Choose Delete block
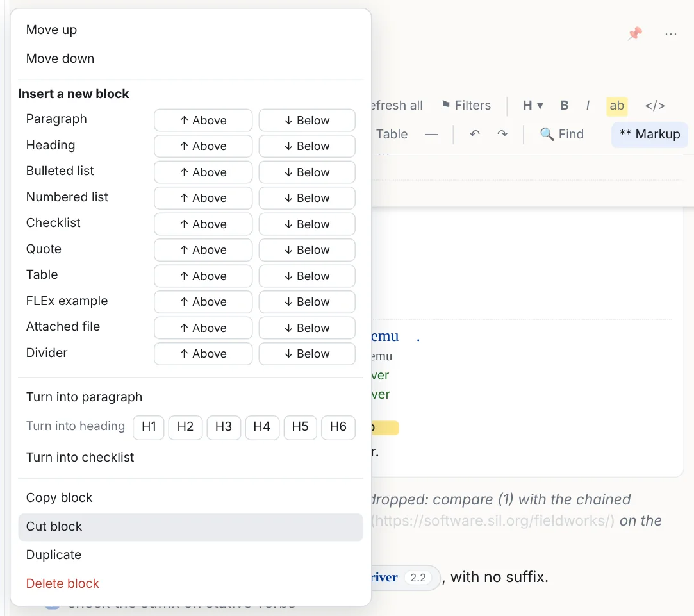 [x=190, y=584]
